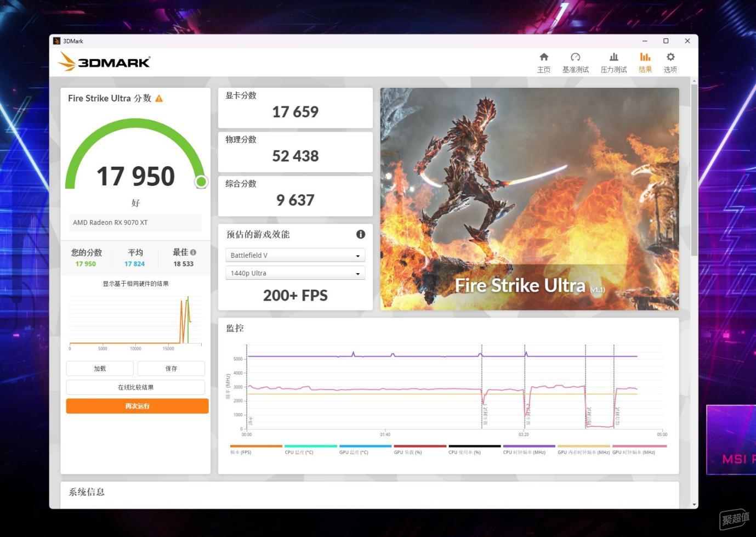
Task: Click the green gauge end marker dot
Action: click(x=201, y=182)
